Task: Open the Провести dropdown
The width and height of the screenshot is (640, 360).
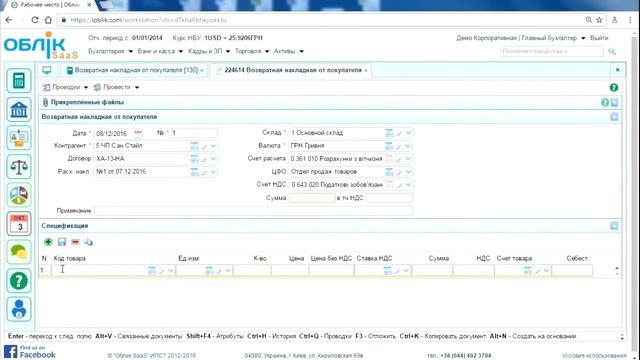Action: pos(116,87)
